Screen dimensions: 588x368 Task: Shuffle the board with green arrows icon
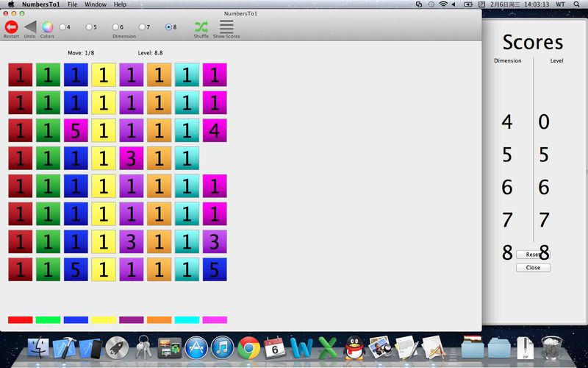[201, 27]
